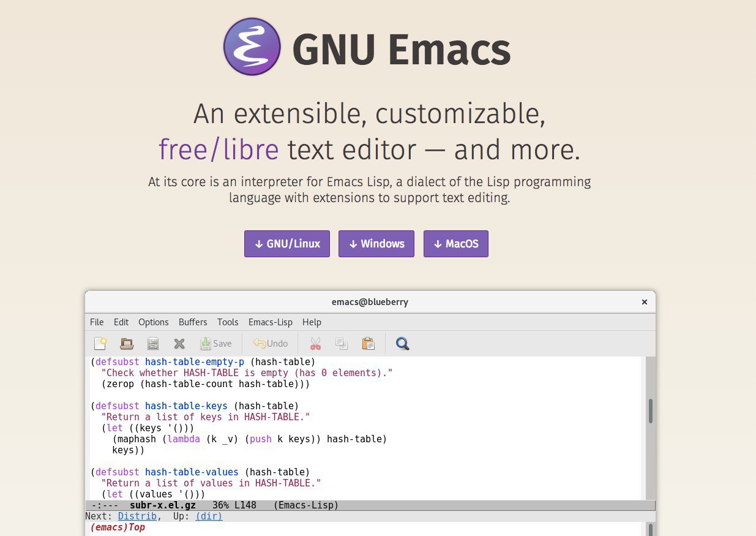Image resolution: width=756 pixels, height=536 pixels.
Task: Follow the free/libre link
Action: click(x=219, y=149)
